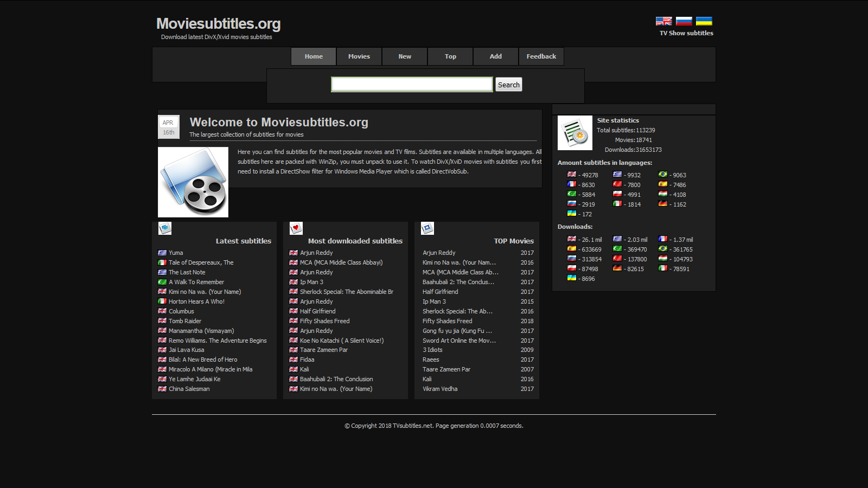Open Fidaa in Most downloaded subtitles
868x488 pixels.
[x=307, y=359]
